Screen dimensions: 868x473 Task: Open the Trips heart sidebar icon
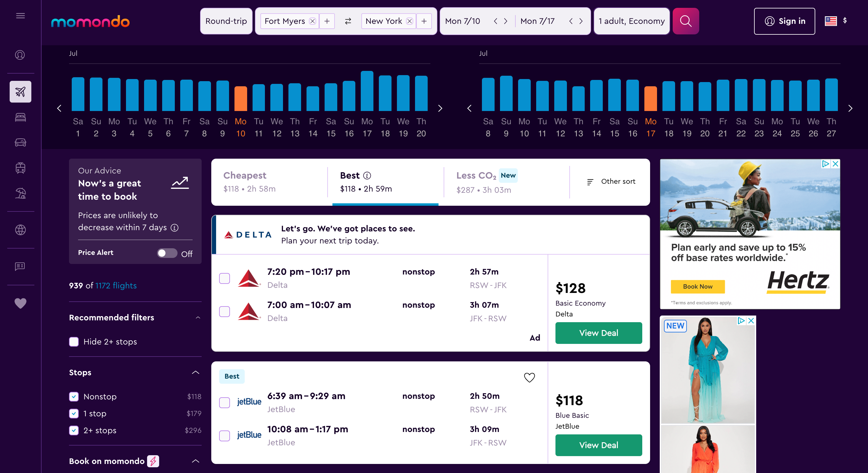point(20,303)
